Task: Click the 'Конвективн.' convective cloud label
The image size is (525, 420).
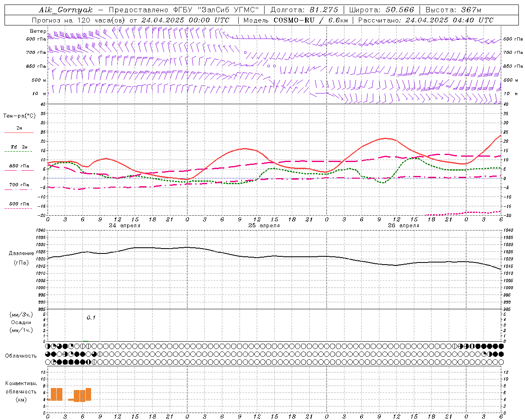Action: [x=21, y=383]
